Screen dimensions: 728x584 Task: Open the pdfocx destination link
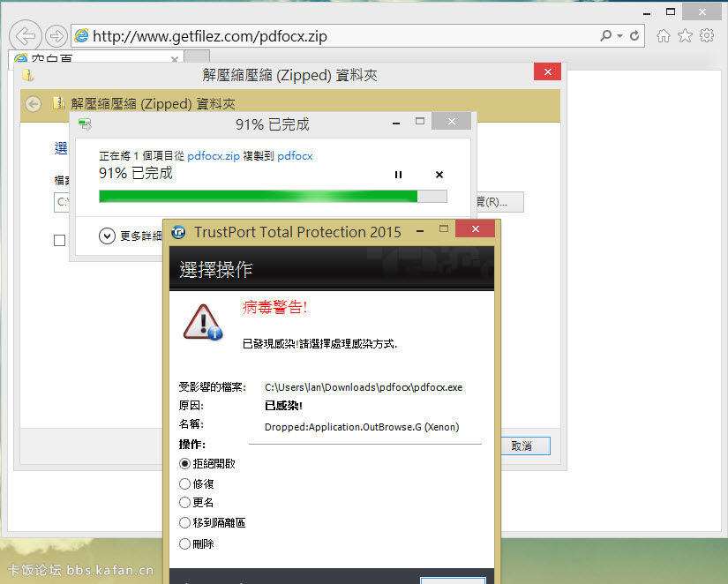coord(295,156)
